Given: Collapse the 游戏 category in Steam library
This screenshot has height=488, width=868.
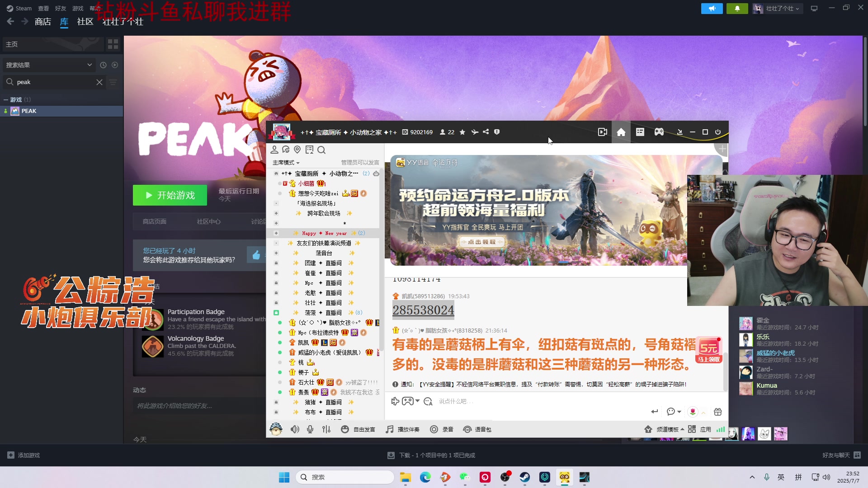Looking at the screenshot, I should (x=6, y=99).
